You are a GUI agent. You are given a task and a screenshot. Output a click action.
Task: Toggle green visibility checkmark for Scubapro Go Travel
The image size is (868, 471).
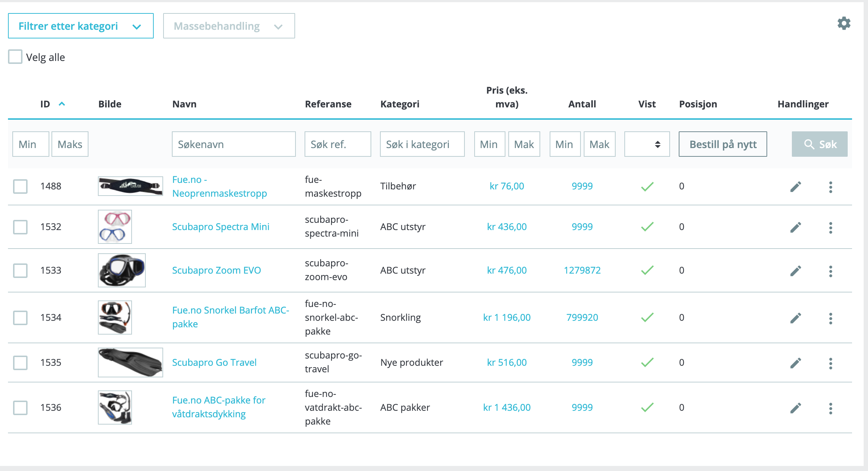pos(647,363)
